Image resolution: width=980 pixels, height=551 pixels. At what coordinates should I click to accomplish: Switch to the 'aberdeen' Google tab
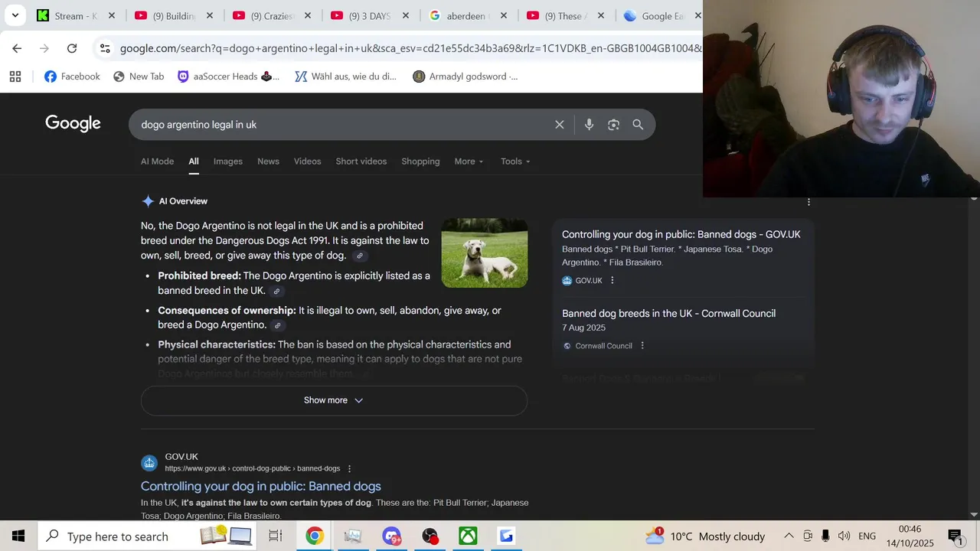(x=459, y=15)
